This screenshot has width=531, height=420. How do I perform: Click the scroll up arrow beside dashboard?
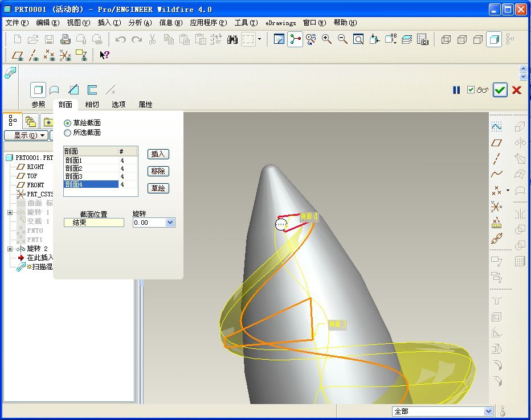click(523, 69)
